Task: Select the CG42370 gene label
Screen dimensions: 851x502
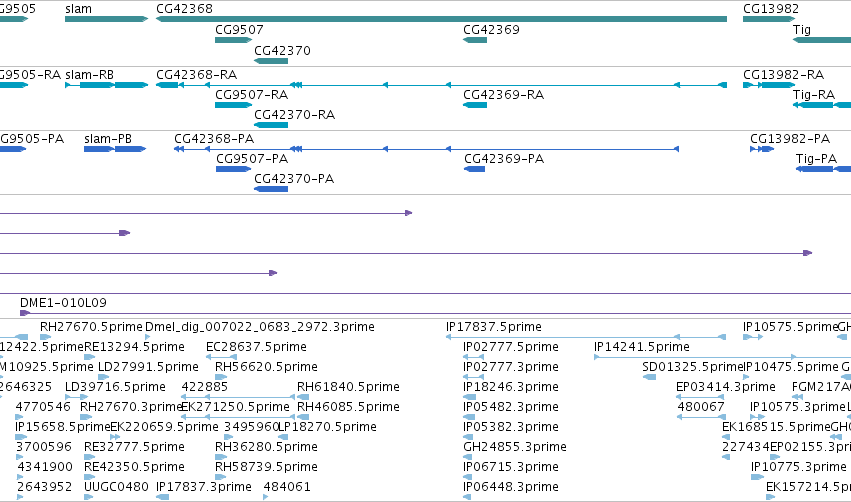Action: coord(282,50)
